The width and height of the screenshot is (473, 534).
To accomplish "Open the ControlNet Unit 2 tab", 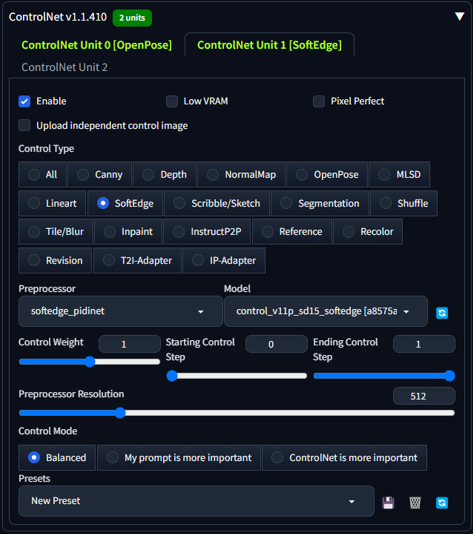I will coord(64,67).
